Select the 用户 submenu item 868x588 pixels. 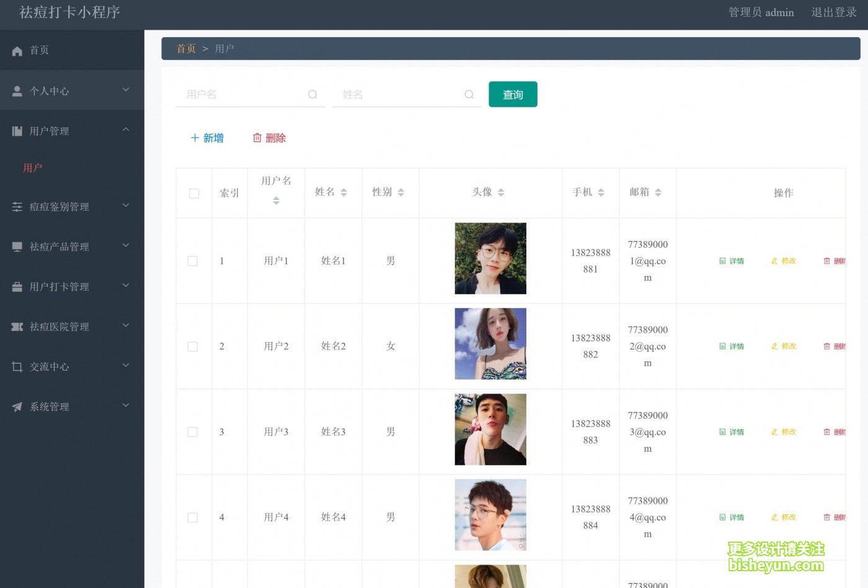tap(33, 168)
